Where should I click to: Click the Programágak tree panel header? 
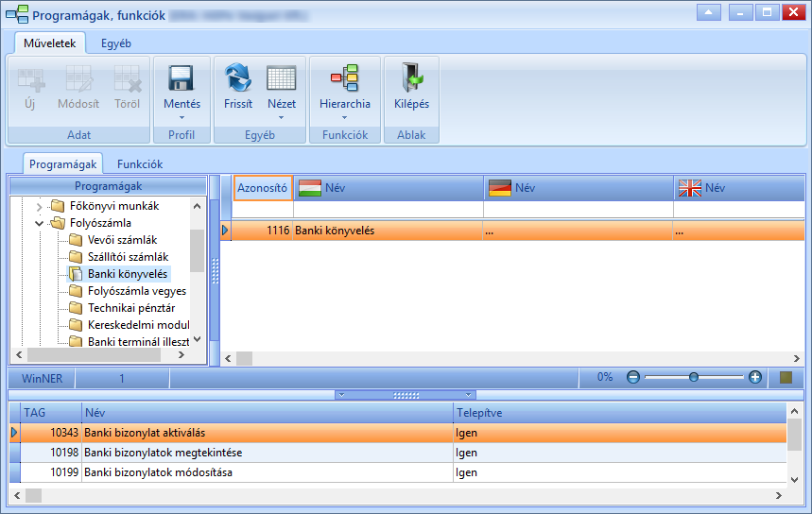(x=108, y=186)
